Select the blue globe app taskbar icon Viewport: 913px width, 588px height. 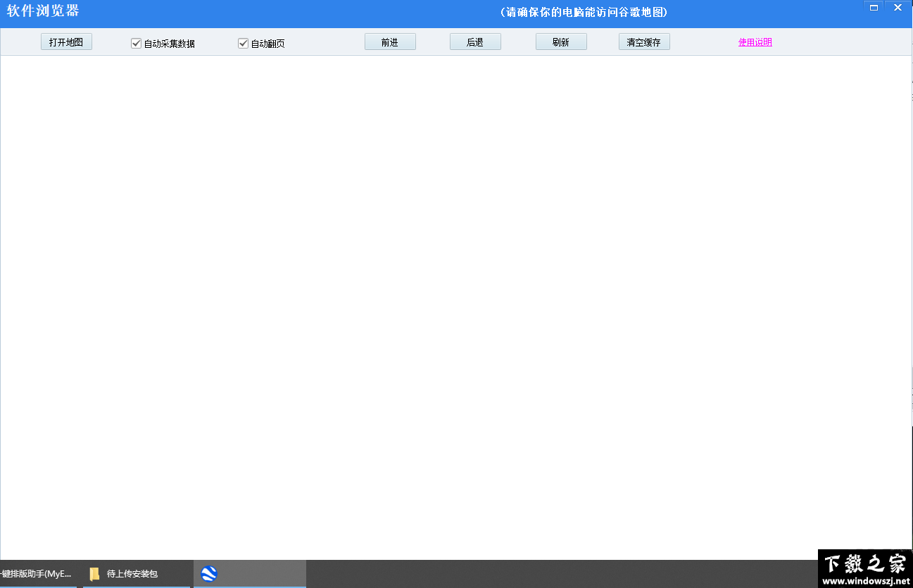tap(209, 574)
